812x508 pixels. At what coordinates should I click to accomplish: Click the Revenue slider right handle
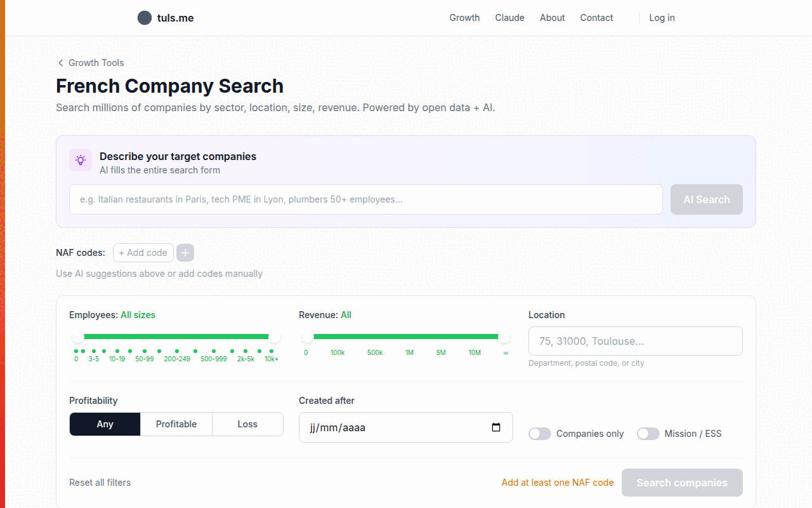[x=504, y=337]
